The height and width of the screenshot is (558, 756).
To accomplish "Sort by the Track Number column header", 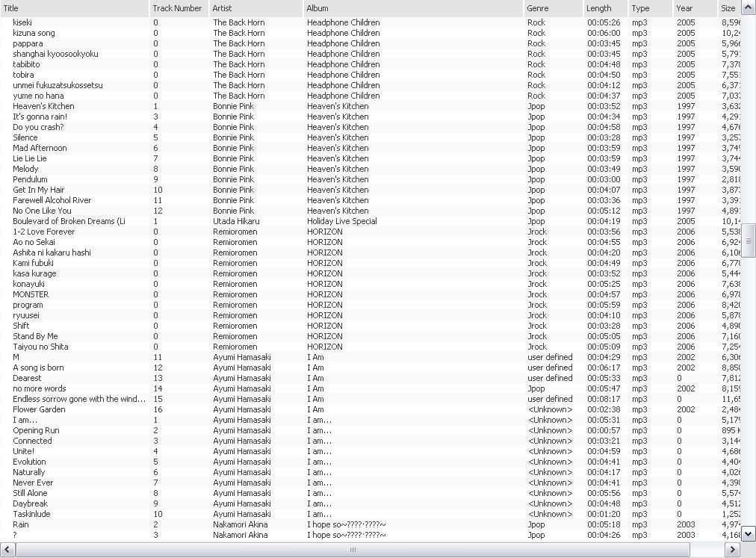I will [179, 8].
